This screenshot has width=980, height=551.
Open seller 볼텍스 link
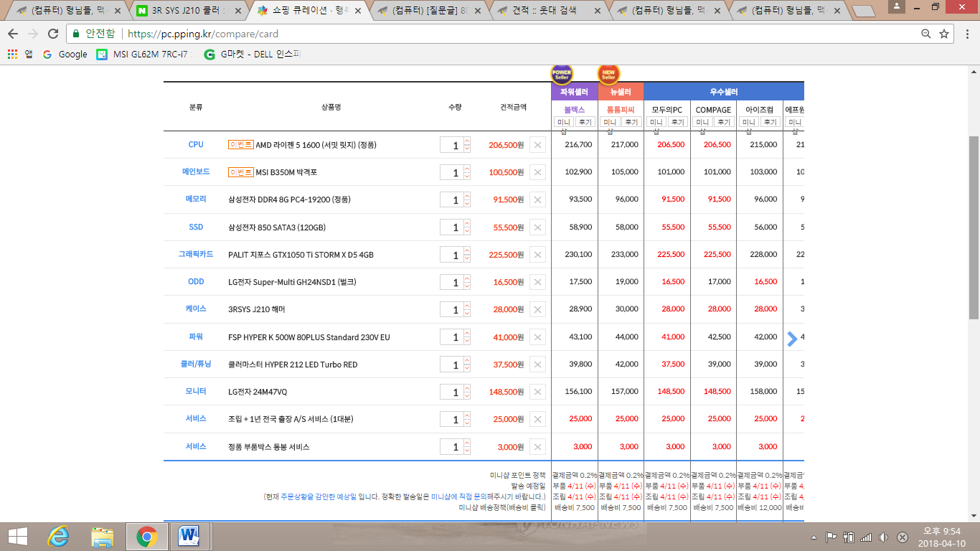[x=574, y=110]
